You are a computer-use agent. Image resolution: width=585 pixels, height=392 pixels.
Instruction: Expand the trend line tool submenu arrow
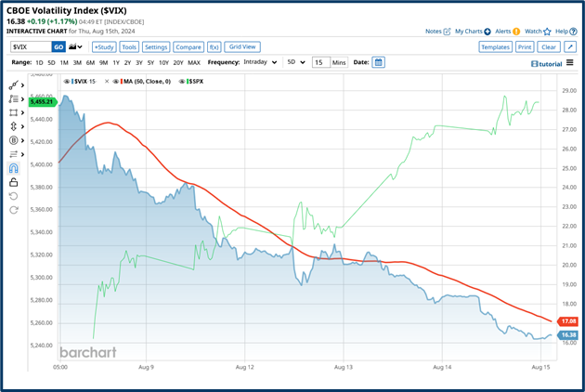(23, 85)
